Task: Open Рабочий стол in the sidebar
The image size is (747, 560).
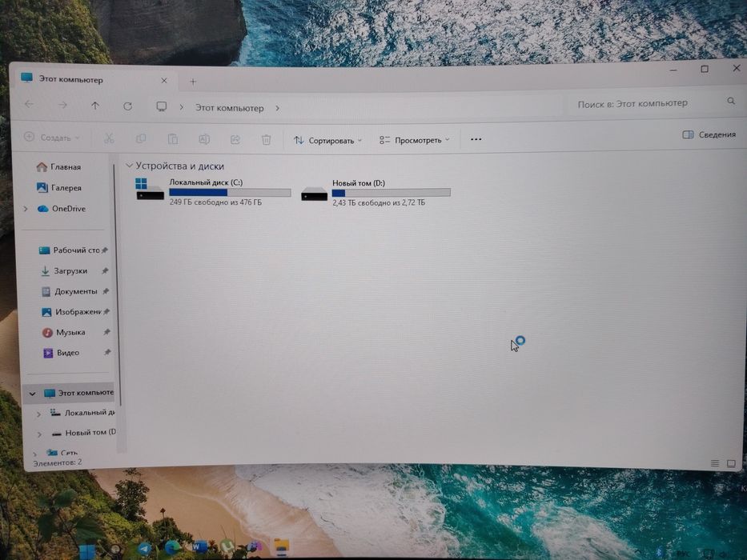Action: pyautogui.click(x=70, y=250)
